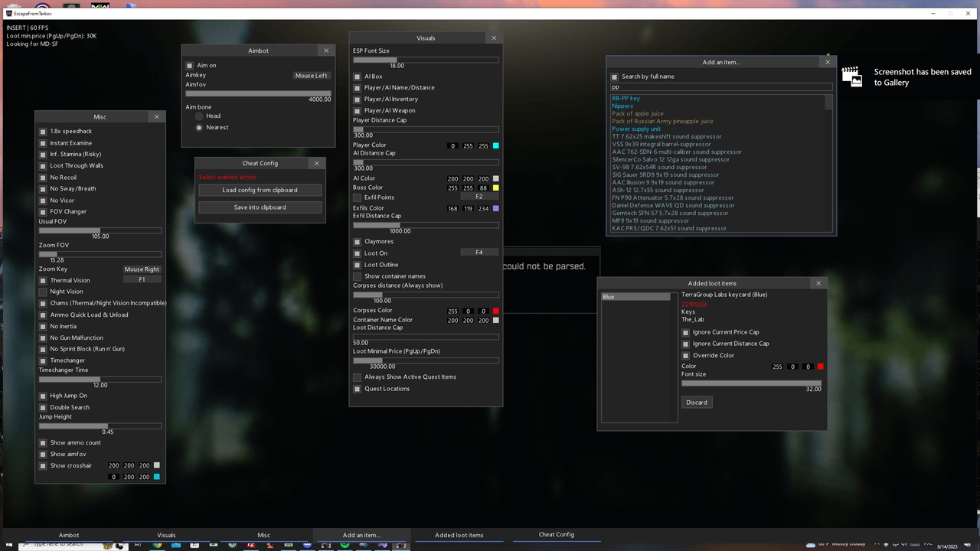Open the Windows Start menu

tap(9, 544)
